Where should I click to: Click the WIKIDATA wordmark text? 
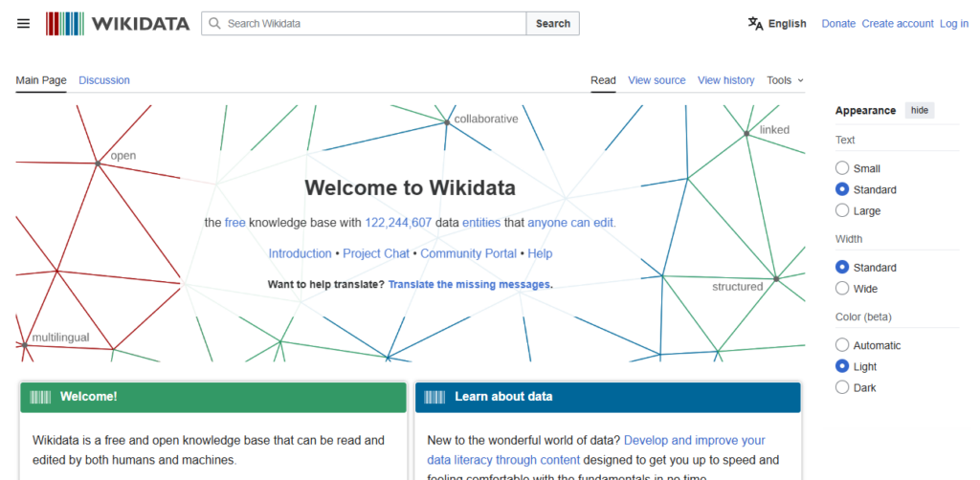click(x=141, y=24)
